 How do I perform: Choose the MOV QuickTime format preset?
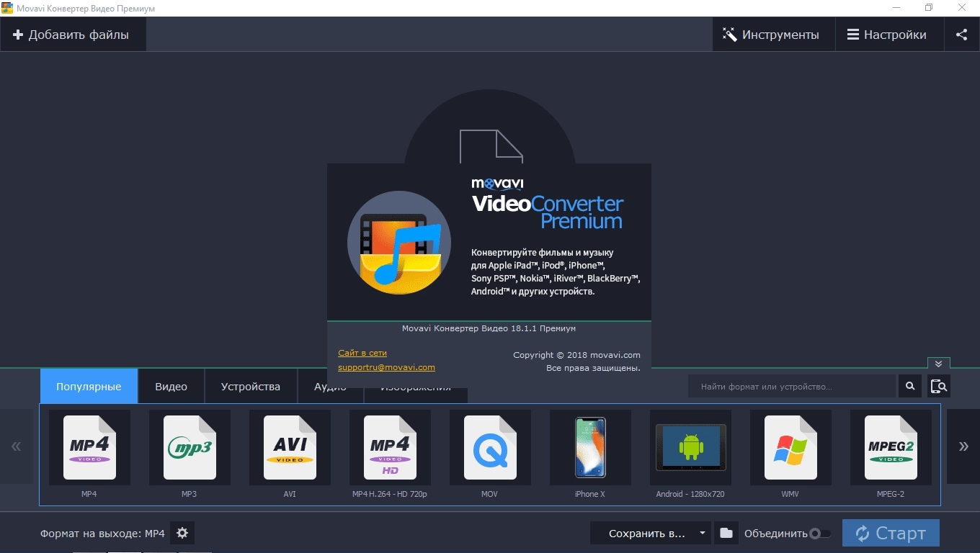tap(490, 447)
